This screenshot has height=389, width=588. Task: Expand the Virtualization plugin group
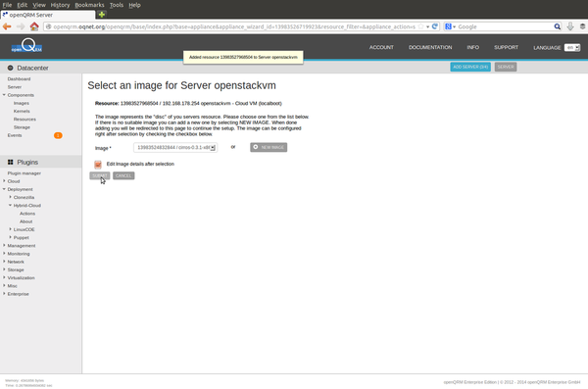[x=4, y=277]
